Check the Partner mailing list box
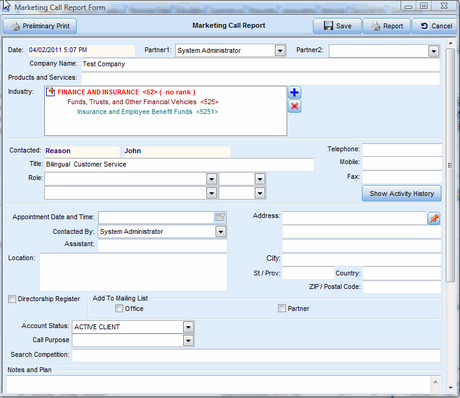 coord(282,308)
